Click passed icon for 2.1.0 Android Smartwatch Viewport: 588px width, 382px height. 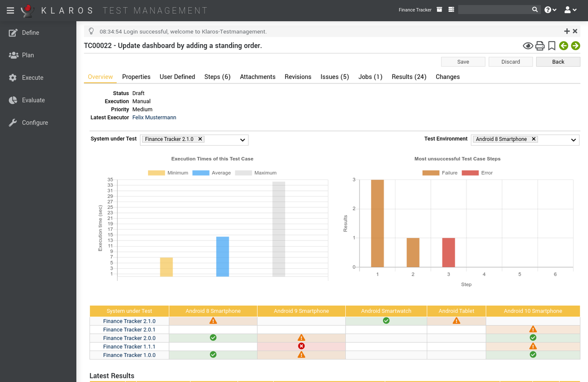[x=386, y=321]
